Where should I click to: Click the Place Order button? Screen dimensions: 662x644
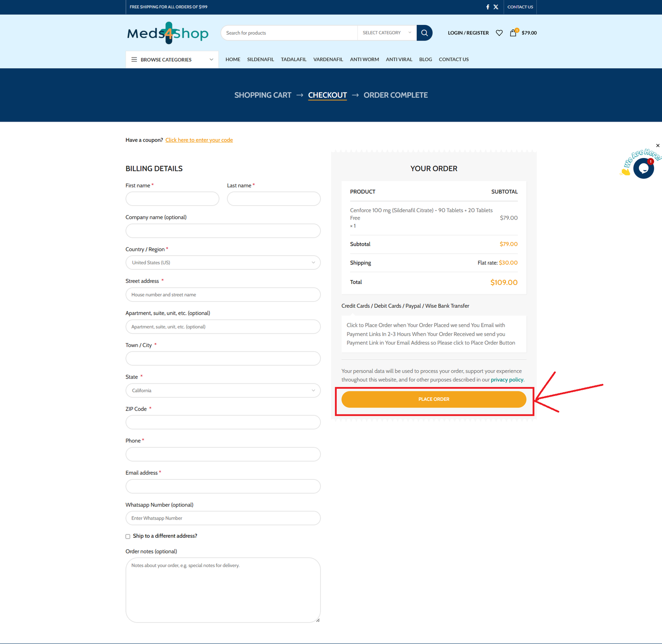pyautogui.click(x=434, y=399)
